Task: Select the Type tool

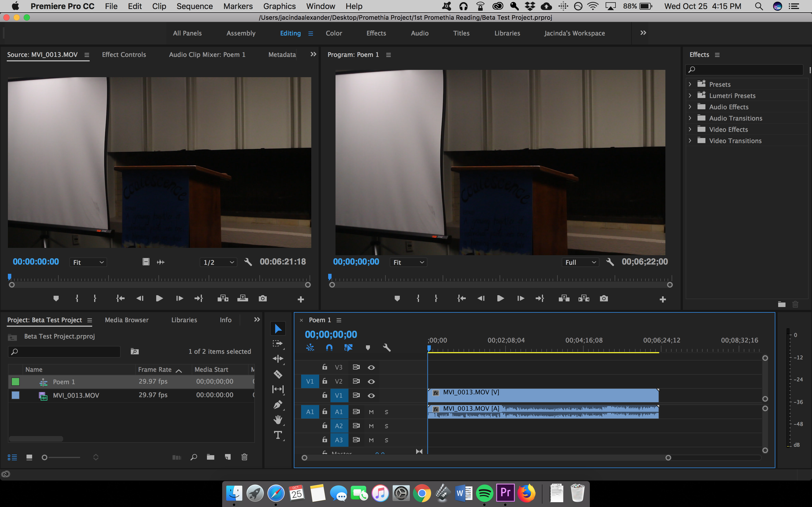Action: point(278,435)
